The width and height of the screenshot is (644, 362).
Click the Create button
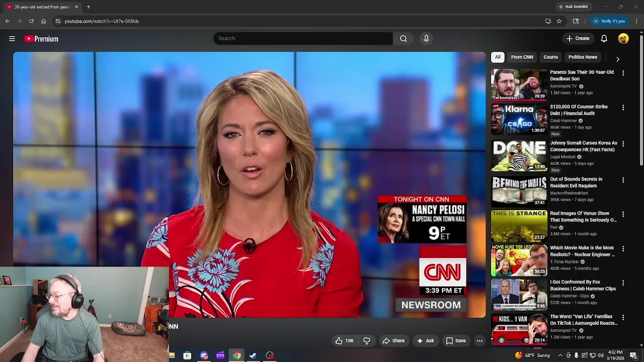(x=578, y=39)
